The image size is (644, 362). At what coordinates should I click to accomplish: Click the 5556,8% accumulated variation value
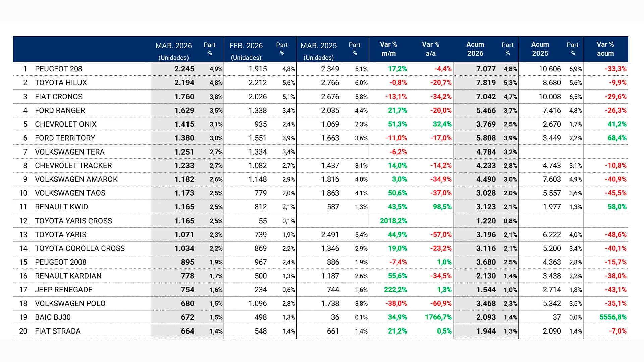613,317
